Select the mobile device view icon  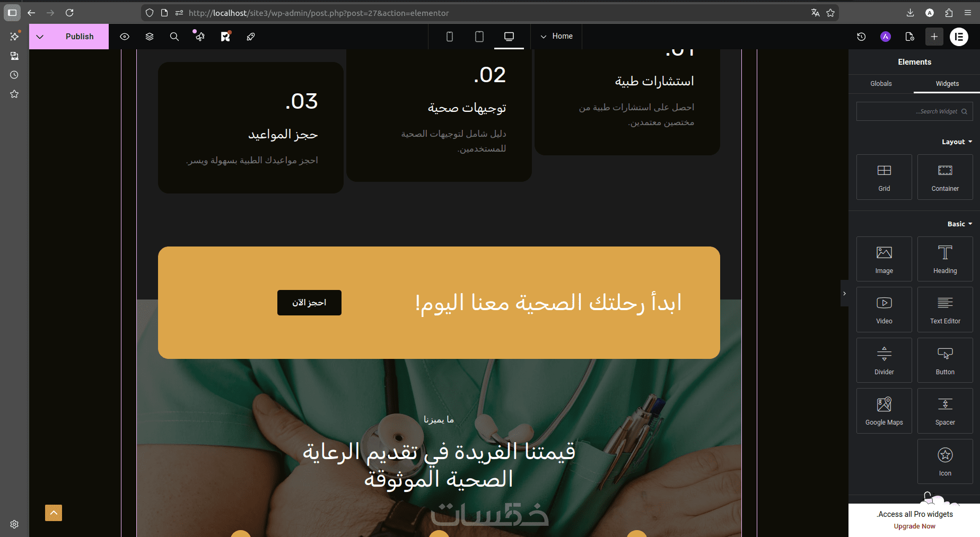[450, 37]
